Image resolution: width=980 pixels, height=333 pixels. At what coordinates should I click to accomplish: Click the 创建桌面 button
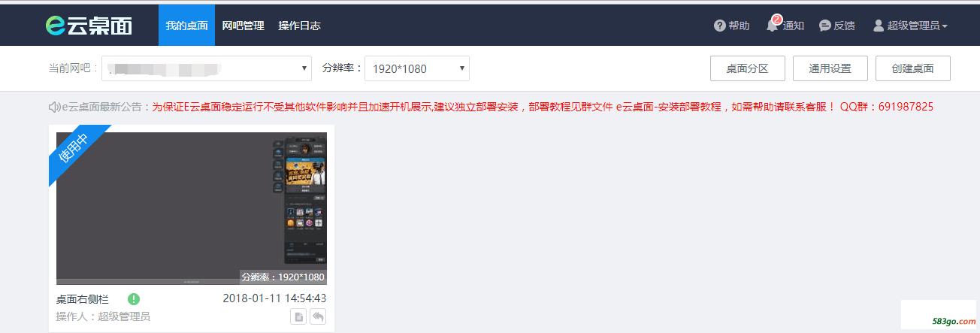913,68
